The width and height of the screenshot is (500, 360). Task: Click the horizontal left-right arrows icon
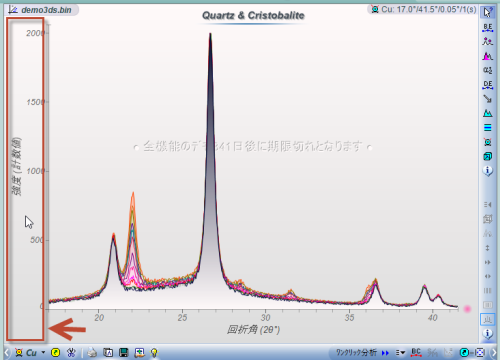(x=488, y=276)
